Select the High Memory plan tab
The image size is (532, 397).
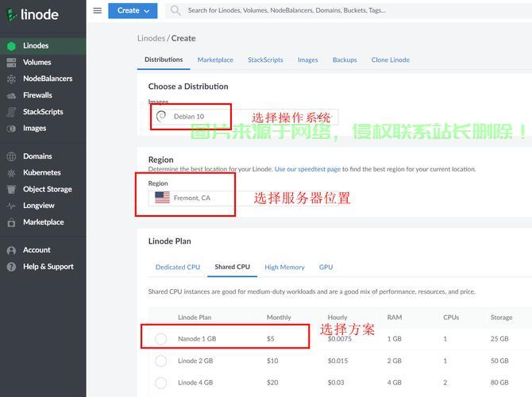tap(285, 268)
